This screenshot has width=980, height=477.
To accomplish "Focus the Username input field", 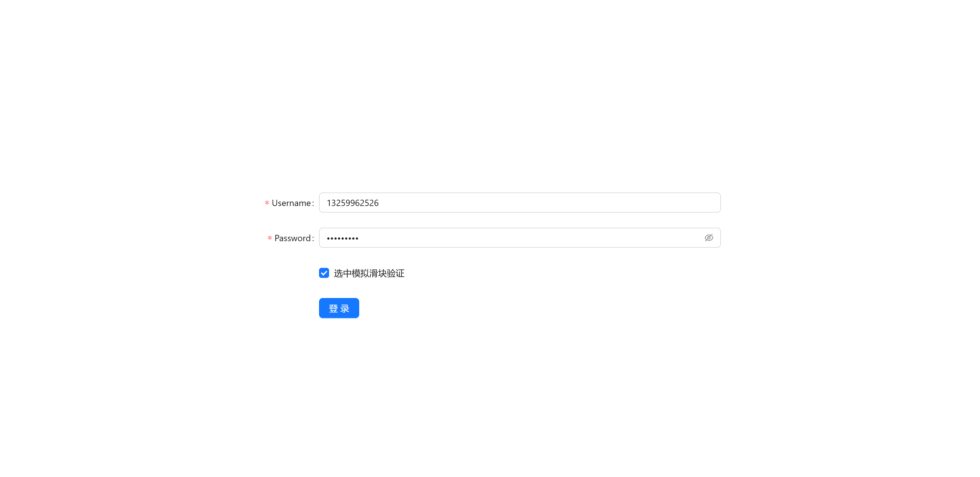I will click(x=519, y=203).
